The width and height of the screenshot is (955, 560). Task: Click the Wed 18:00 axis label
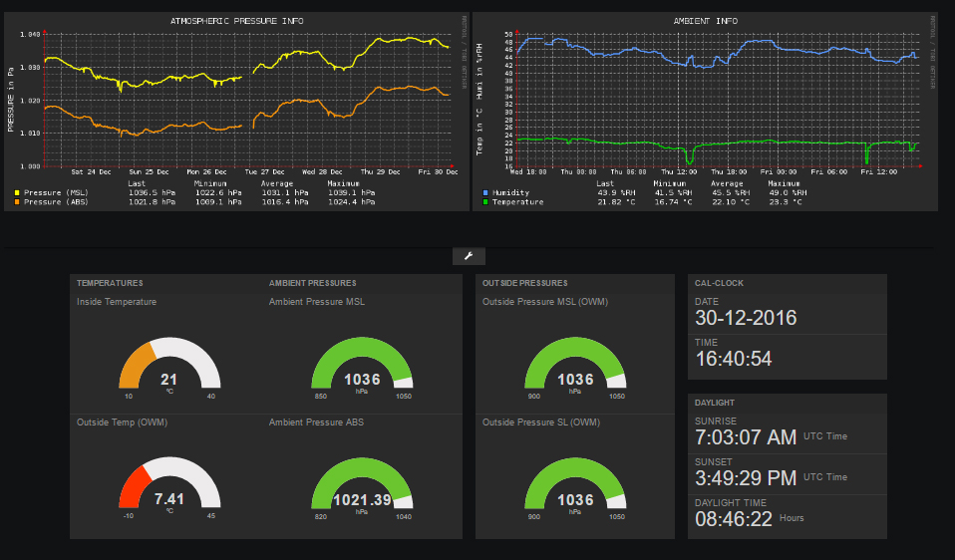coord(528,172)
